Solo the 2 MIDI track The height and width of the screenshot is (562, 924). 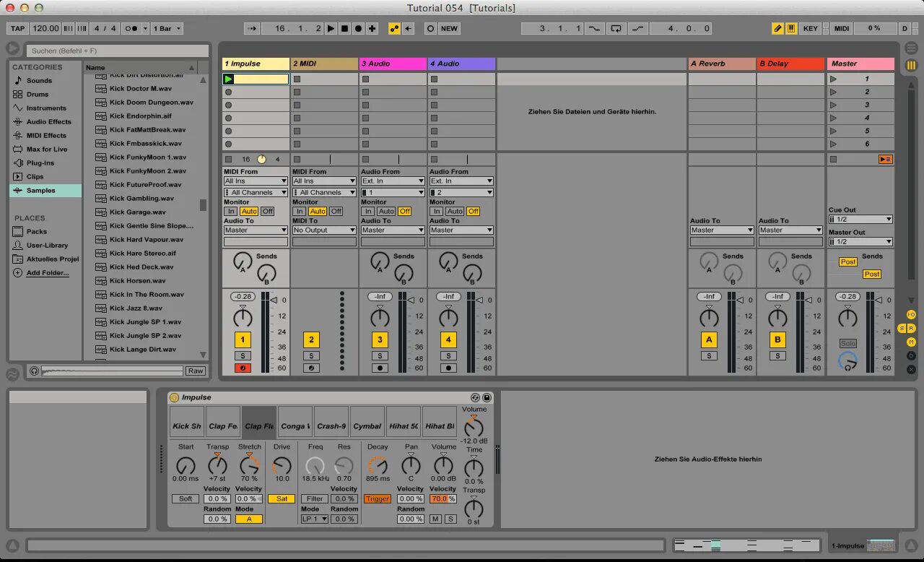click(311, 355)
